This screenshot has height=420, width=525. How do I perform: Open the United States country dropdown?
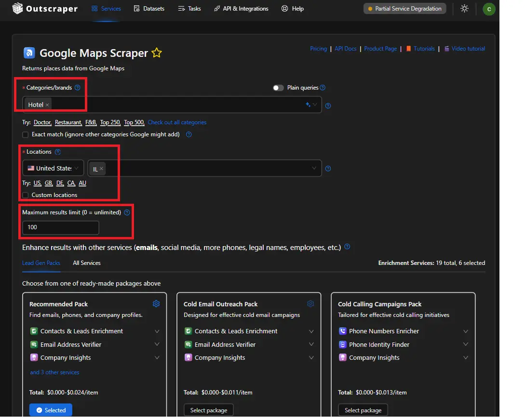point(53,168)
